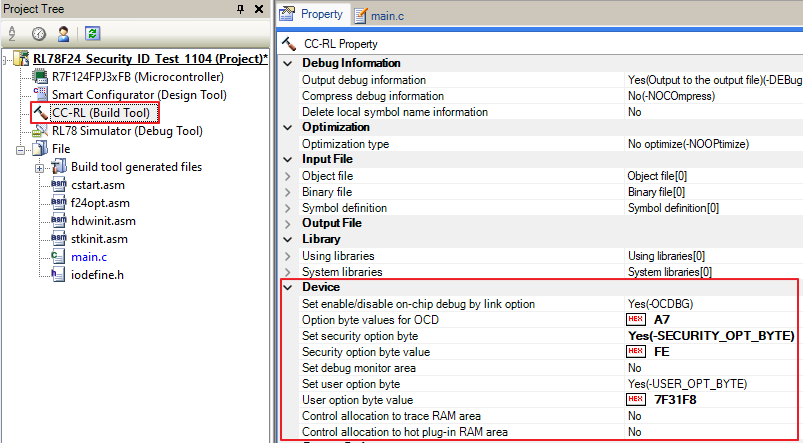
Task: Click the asm icon beside hdwinit.asm
Action: click(58, 221)
